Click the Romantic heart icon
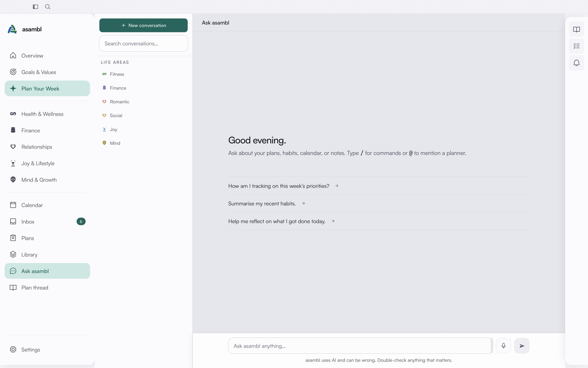The width and height of the screenshot is (588, 368). 104,102
